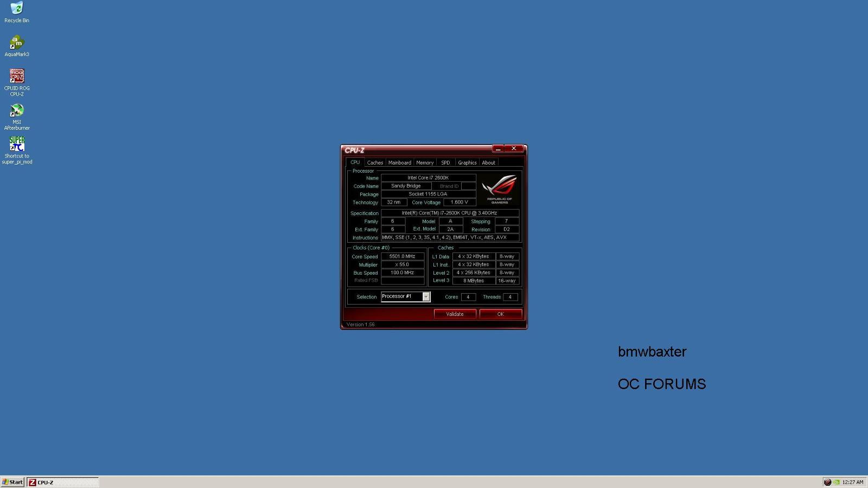Click the Threads count field
The width and height of the screenshot is (868, 488).
pyautogui.click(x=510, y=297)
